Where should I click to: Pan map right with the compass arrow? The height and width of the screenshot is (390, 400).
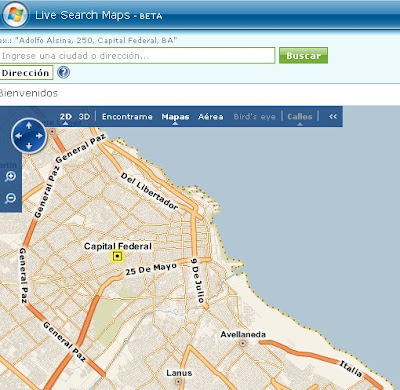(39, 136)
